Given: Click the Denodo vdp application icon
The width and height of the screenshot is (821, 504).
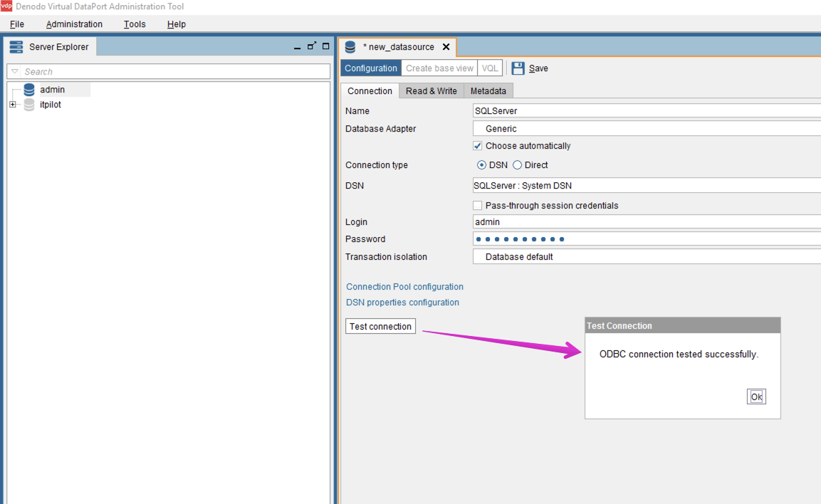Looking at the screenshot, I should point(6,6).
